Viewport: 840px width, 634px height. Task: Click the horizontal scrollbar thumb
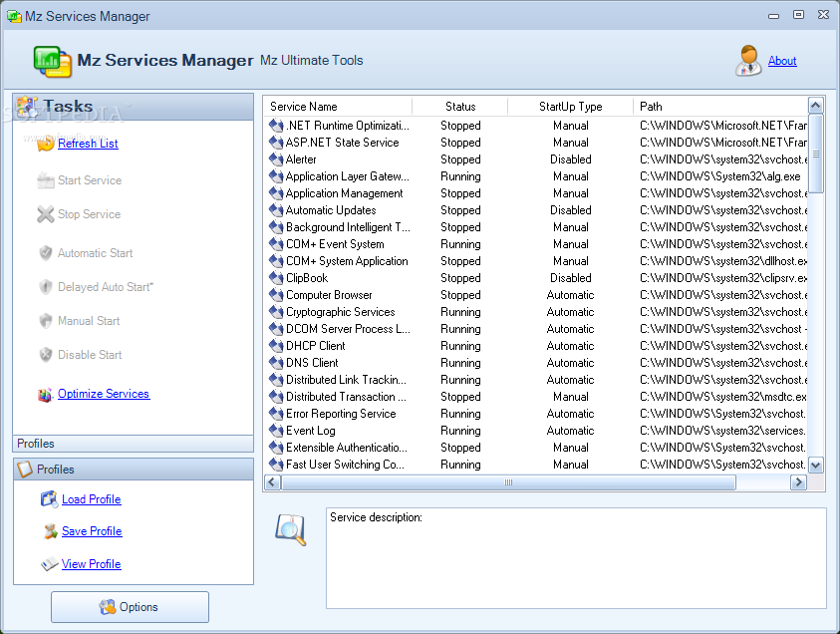click(x=508, y=482)
